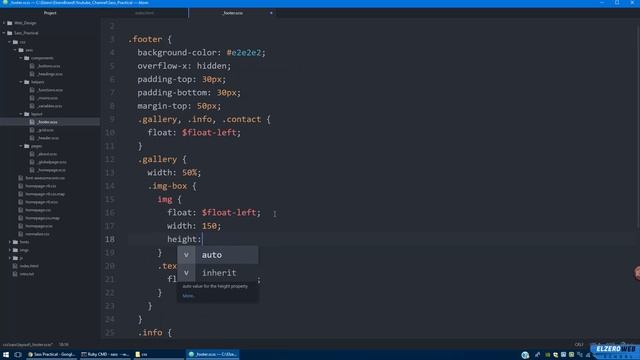
Task: Close the _footer.scss editor tab
Action: click(271, 13)
